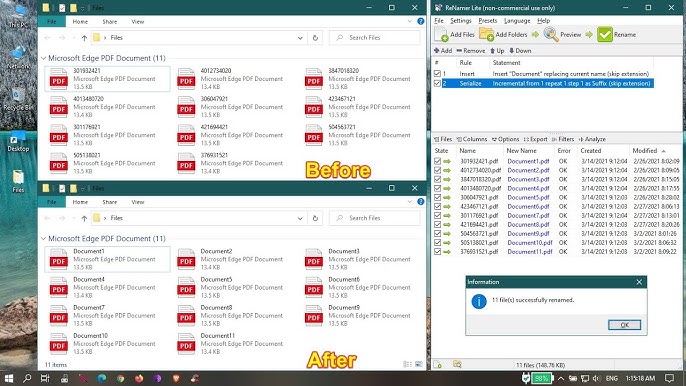
Task: Collapse the Microsoft Edge PDF Document group (top window)
Action: click(43, 58)
